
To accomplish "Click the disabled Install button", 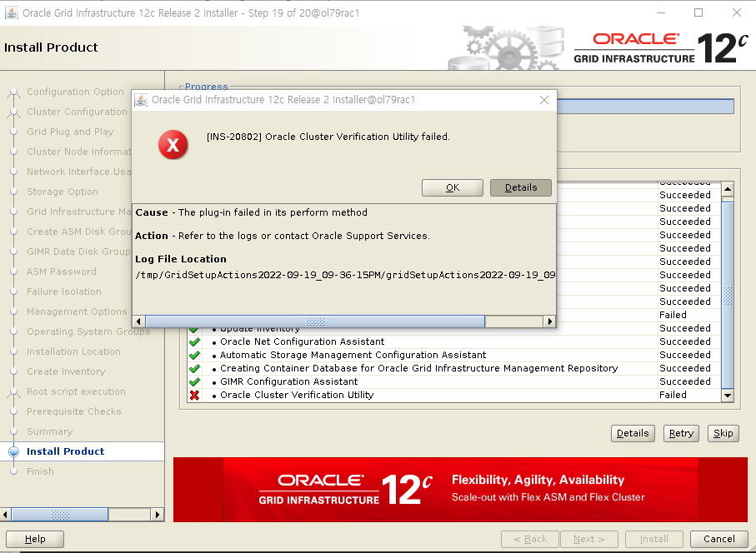I will click(653, 539).
